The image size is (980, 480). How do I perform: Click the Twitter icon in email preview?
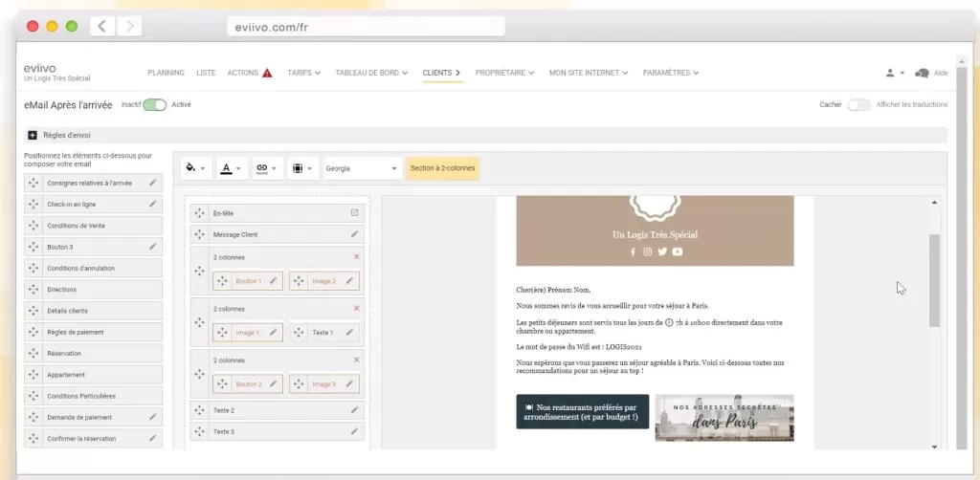(662, 251)
